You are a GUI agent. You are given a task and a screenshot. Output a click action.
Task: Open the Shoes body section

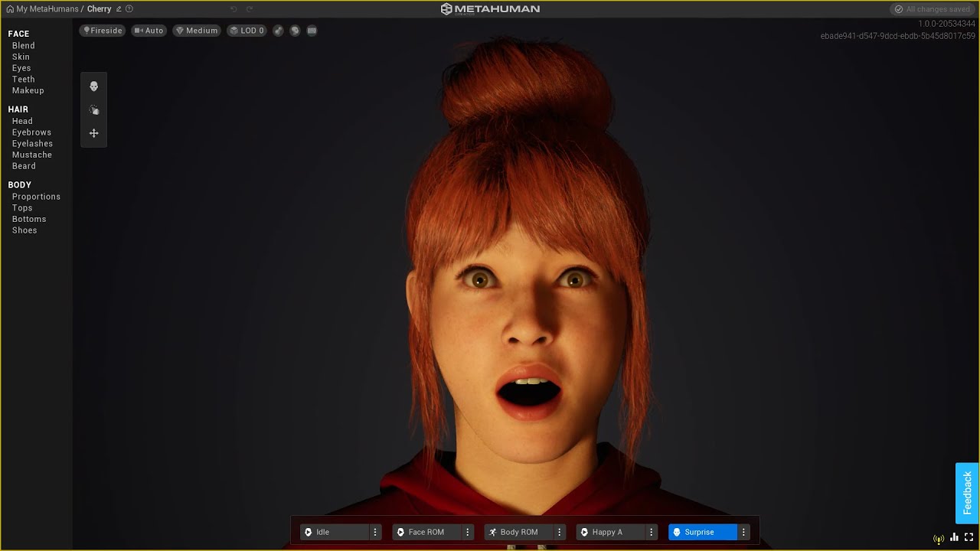coord(24,230)
